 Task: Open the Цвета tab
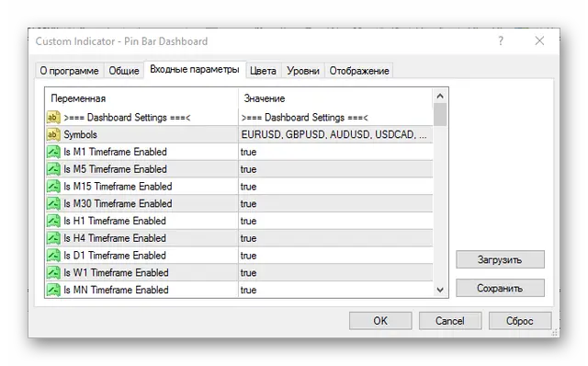(263, 71)
